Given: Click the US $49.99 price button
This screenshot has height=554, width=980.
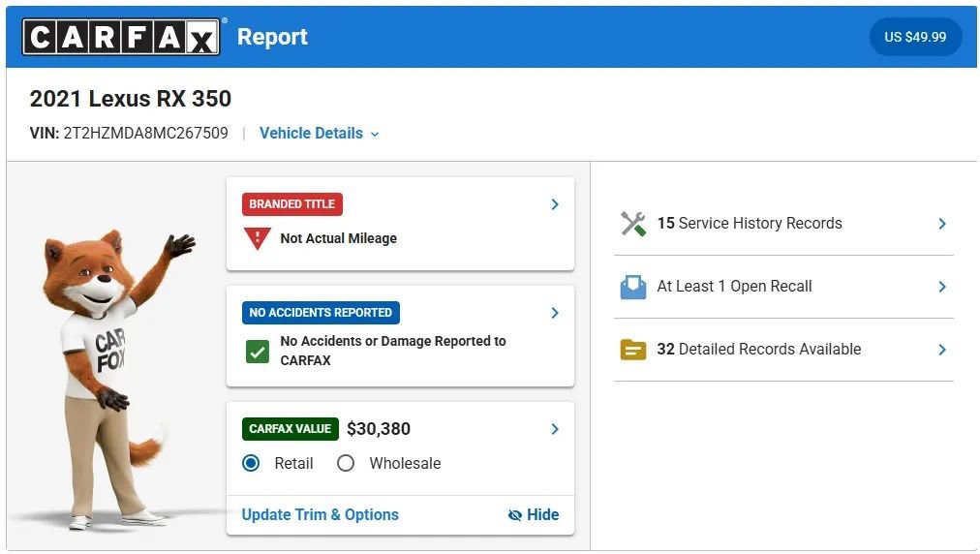Looking at the screenshot, I should tap(915, 37).
